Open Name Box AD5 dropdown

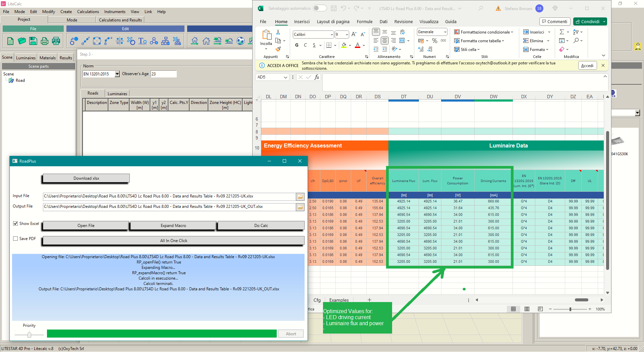(285, 77)
